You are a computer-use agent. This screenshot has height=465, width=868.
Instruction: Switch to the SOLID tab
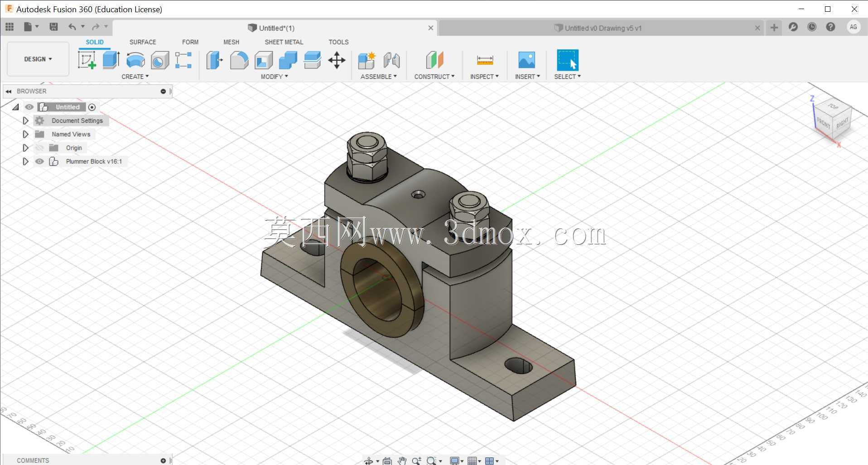95,42
